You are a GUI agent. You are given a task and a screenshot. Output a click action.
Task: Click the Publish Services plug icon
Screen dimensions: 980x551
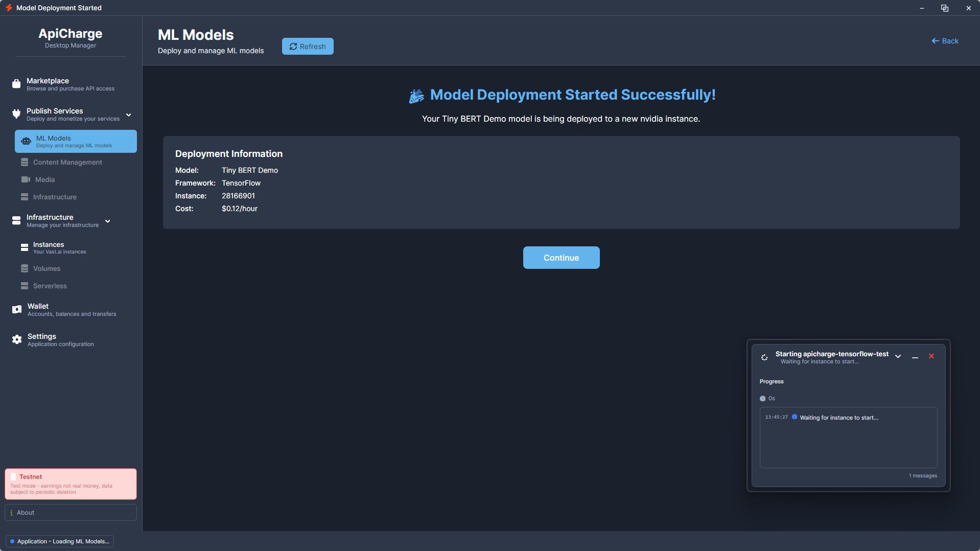pyautogui.click(x=16, y=114)
